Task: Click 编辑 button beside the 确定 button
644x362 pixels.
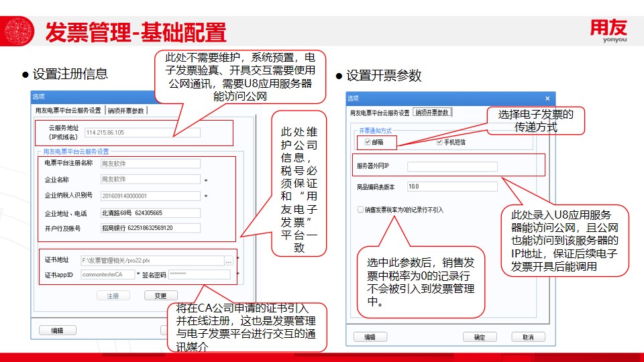Action: pos(370,337)
